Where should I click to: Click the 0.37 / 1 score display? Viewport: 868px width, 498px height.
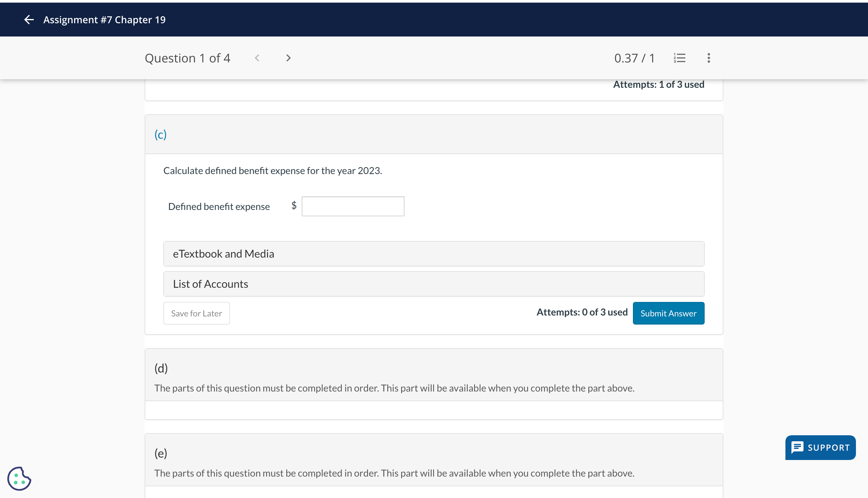tap(634, 58)
